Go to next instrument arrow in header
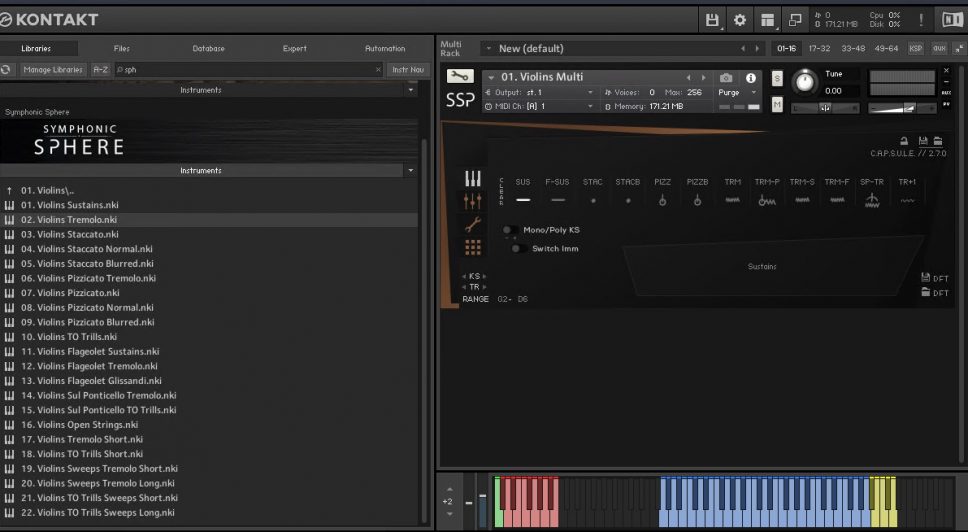The height and width of the screenshot is (532, 968). pyautogui.click(x=704, y=78)
